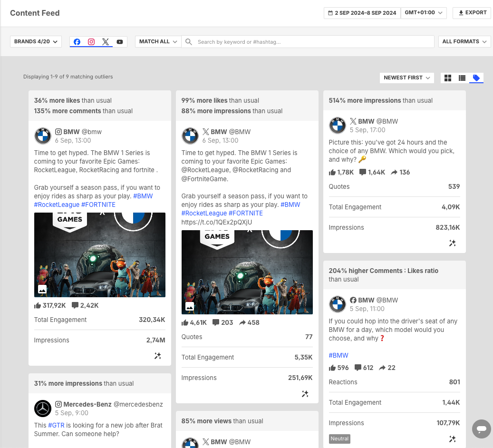Click the share arrow icon beside 458
The image size is (493, 448).
click(x=242, y=322)
